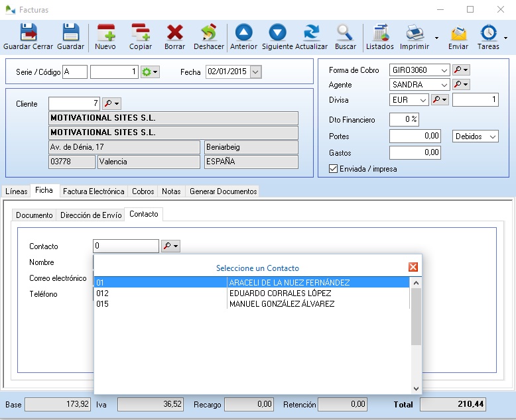The image size is (516, 420).
Task: Close the Seleccione un Contacto popup
Action: tap(413, 267)
